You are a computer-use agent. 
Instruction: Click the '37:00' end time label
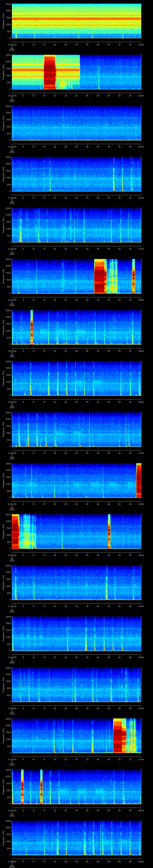click(x=141, y=759)
